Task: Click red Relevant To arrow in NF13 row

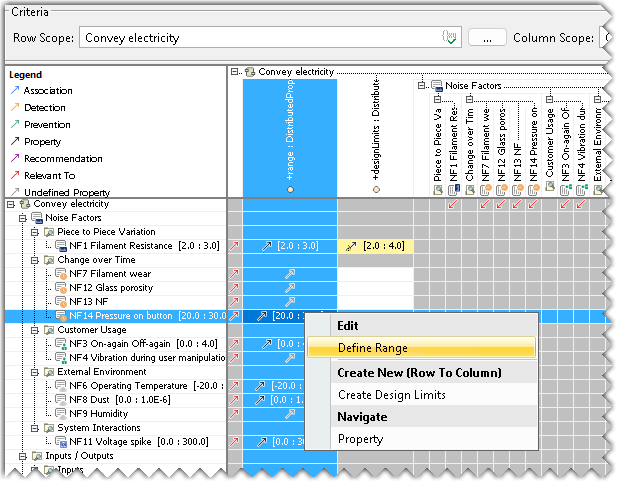Action: (235, 302)
